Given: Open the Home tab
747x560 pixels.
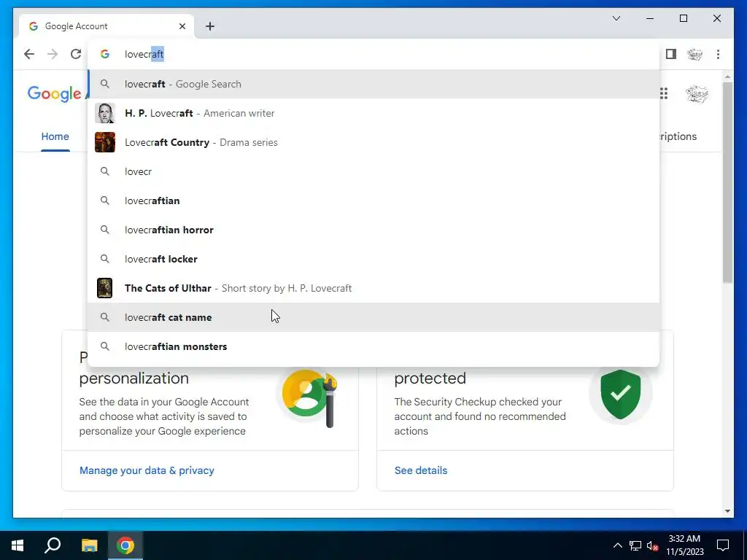Looking at the screenshot, I should [55, 136].
